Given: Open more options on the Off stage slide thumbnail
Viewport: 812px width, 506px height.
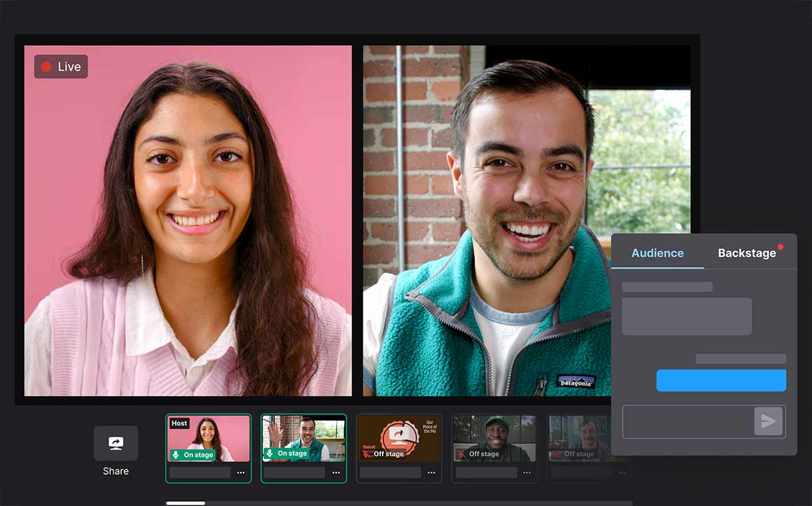Looking at the screenshot, I should tap(431, 472).
